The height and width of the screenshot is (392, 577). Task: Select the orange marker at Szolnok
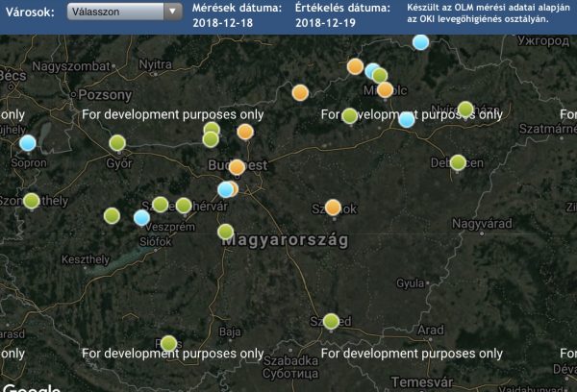point(334,207)
